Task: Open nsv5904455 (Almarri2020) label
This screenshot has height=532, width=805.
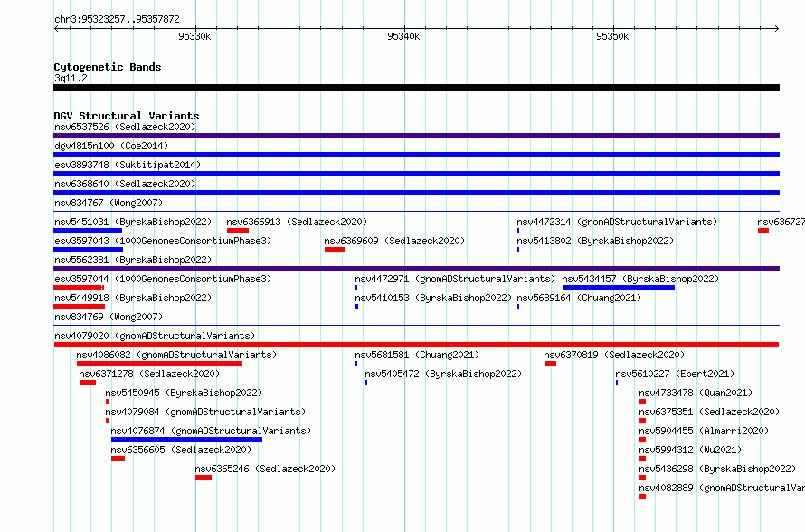Action: pos(704,431)
